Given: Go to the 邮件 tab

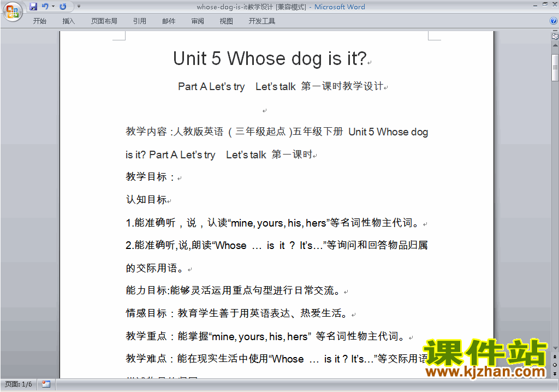Looking at the screenshot, I should [x=169, y=21].
